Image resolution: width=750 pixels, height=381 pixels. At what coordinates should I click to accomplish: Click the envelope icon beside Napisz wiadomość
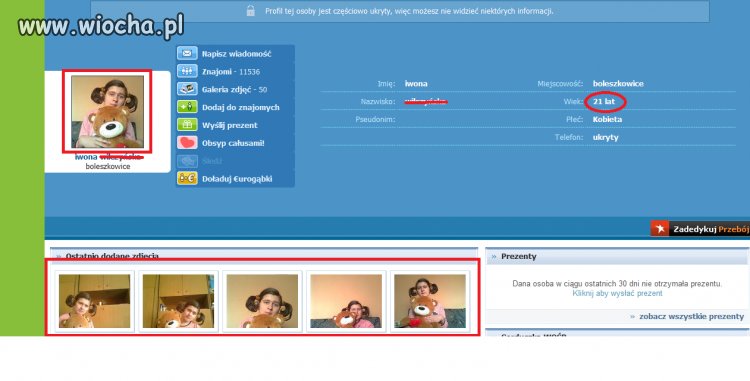tap(187, 54)
